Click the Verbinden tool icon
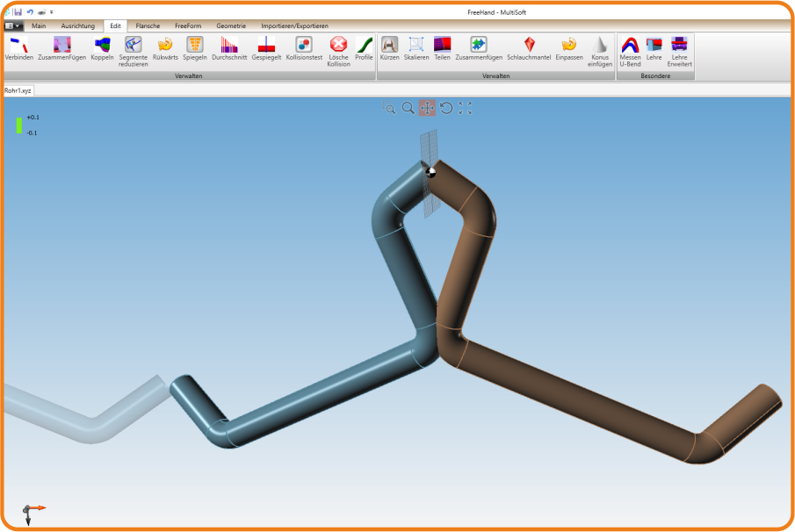Image resolution: width=795 pixels, height=532 pixels. point(18,46)
